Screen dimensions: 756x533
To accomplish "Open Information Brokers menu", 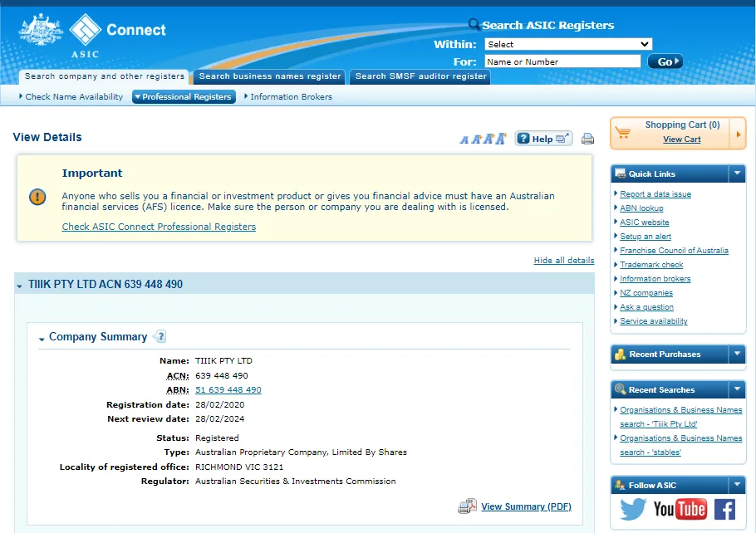I will (288, 97).
